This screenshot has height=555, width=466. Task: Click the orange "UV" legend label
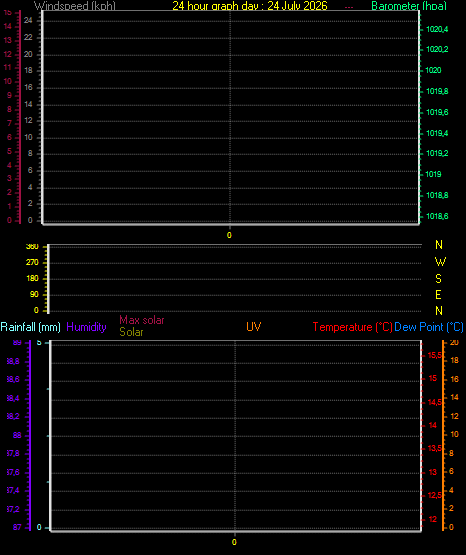[254, 327]
